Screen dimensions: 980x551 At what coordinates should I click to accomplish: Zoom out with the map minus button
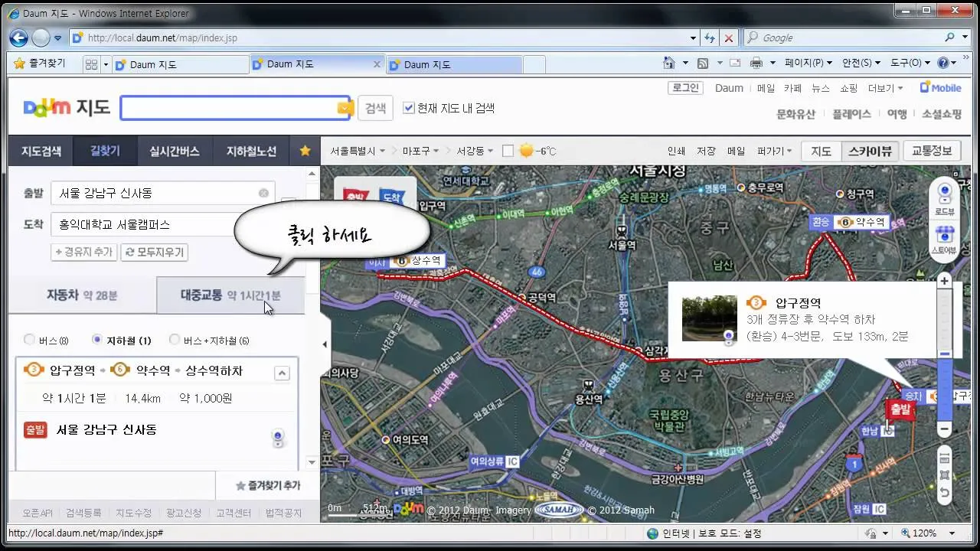pos(945,429)
